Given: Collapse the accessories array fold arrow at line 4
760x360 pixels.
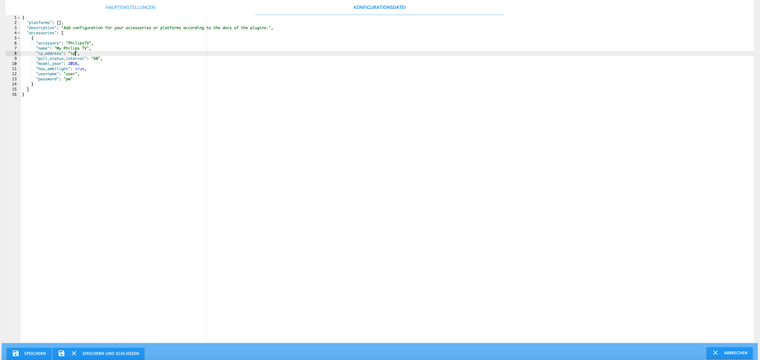Looking at the screenshot, I should point(19,33).
